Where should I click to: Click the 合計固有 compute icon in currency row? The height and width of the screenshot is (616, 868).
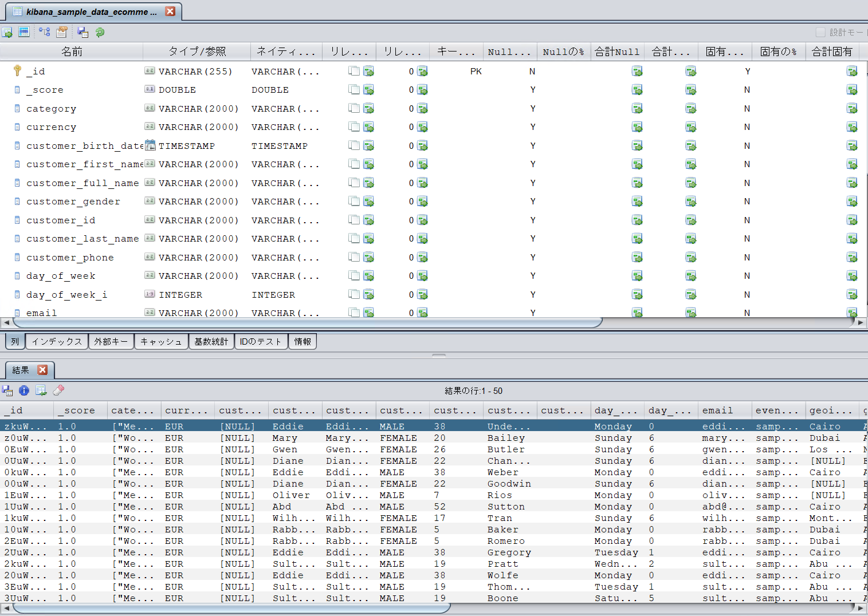(852, 127)
